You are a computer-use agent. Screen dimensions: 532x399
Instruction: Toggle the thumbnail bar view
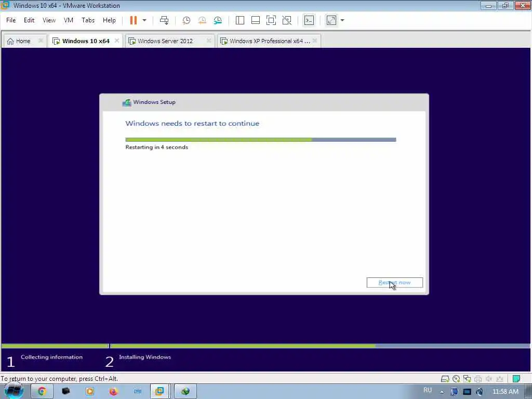(x=256, y=20)
